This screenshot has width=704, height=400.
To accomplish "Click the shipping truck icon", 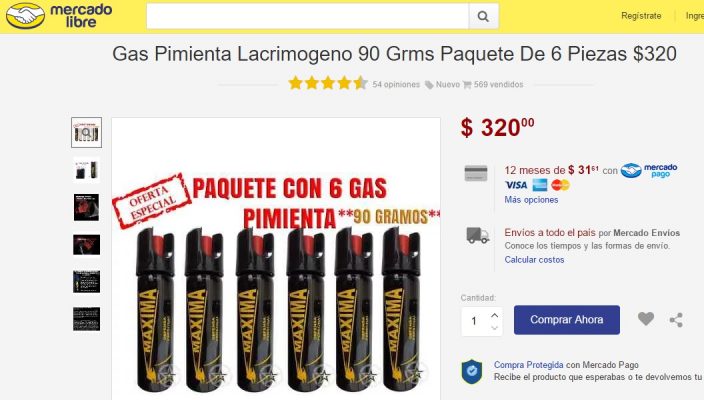I will point(477,235).
